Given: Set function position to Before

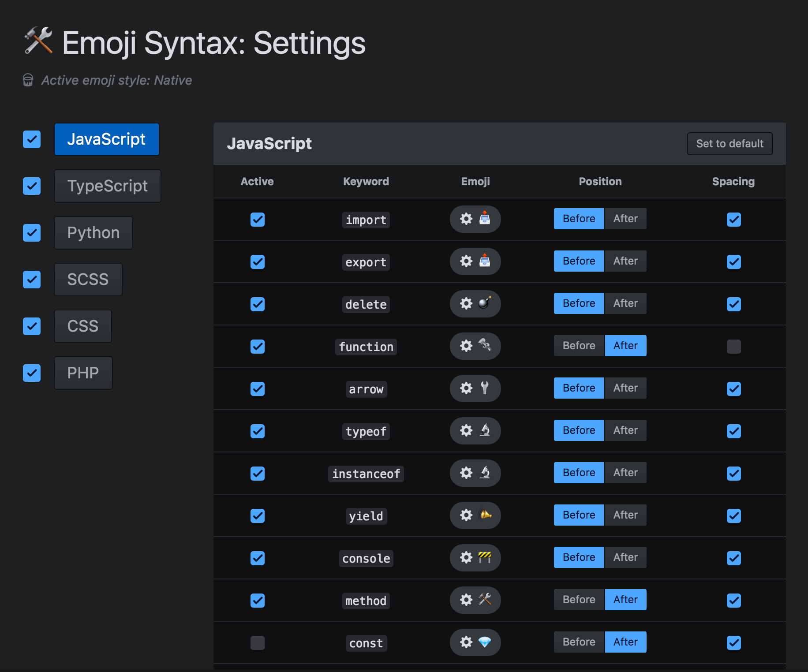Looking at the screenshot, I should point(579,346).
